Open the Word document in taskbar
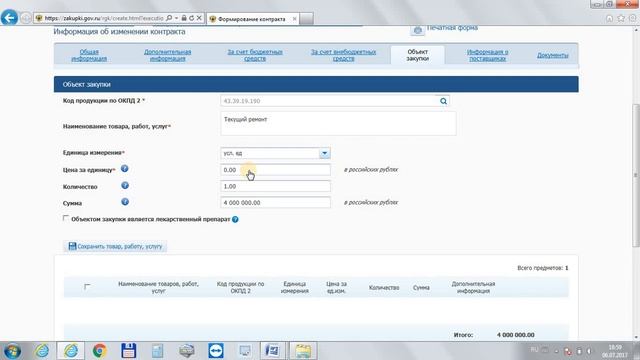 coord(272,351)
